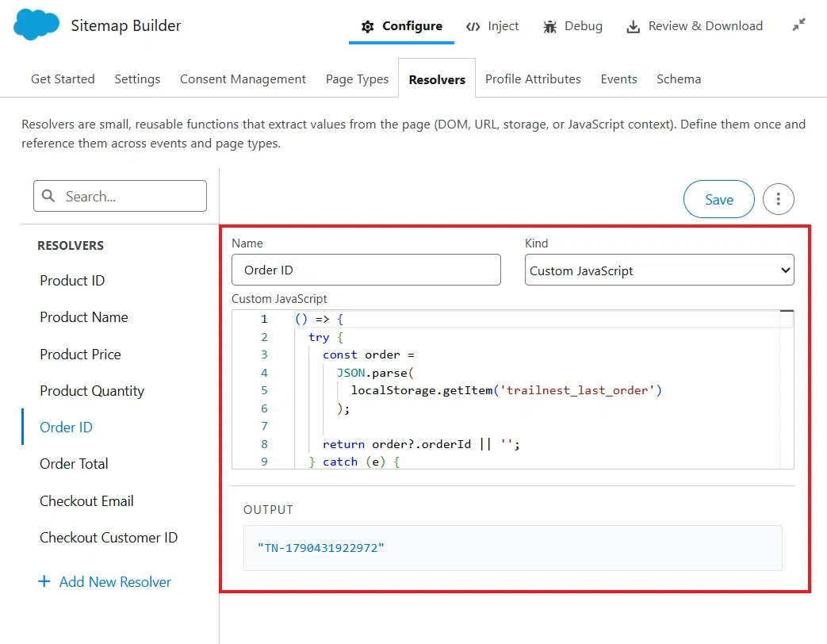Go to the Debug step
Image resolution: width=827 pixels, height=644 pixels.
572,26
